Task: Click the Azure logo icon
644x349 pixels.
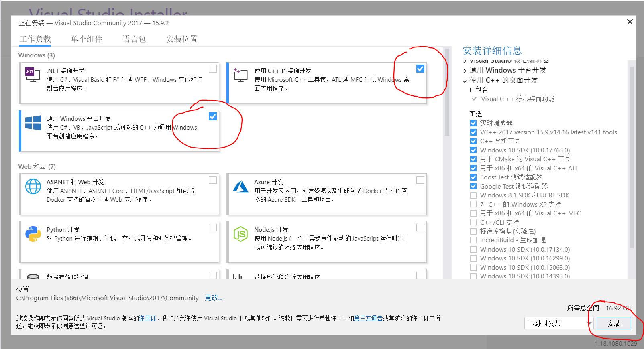Action: pos(240,186)
